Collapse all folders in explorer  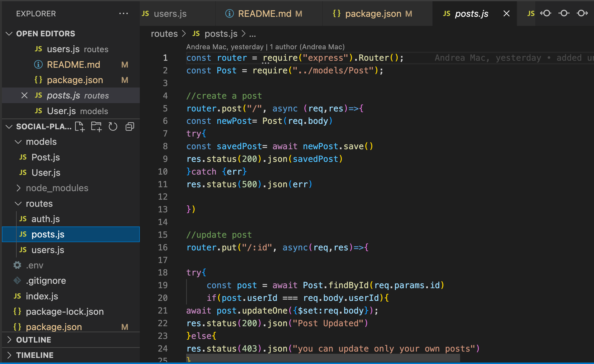pos(130,127)
